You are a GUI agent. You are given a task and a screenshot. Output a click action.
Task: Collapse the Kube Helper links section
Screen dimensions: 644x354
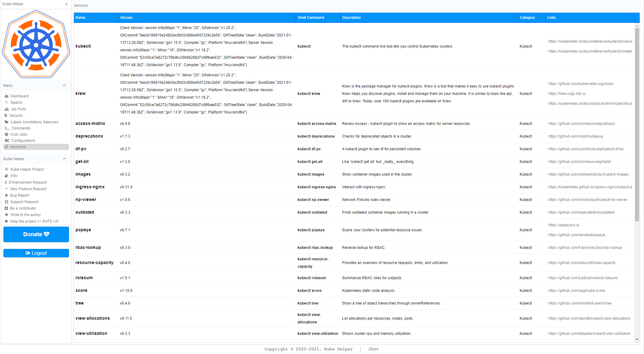64,159
